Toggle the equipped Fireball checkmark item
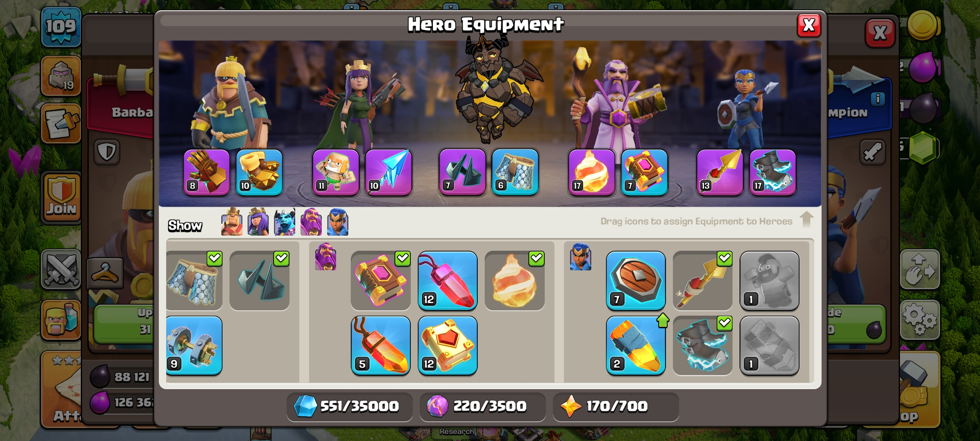 pyautogui.click(x=514, y=281)
